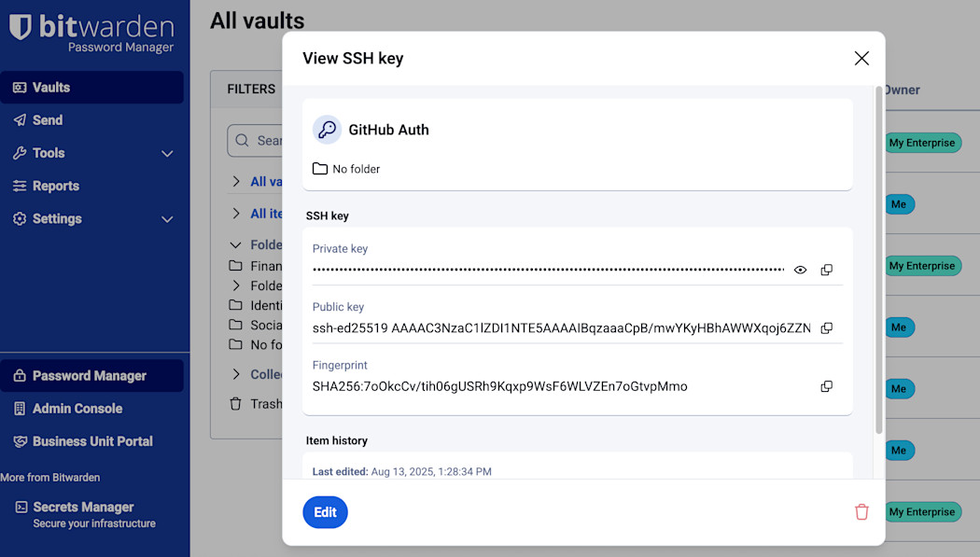Copy the public key value
Screen dimensions: 980x557
coord(826,328)
